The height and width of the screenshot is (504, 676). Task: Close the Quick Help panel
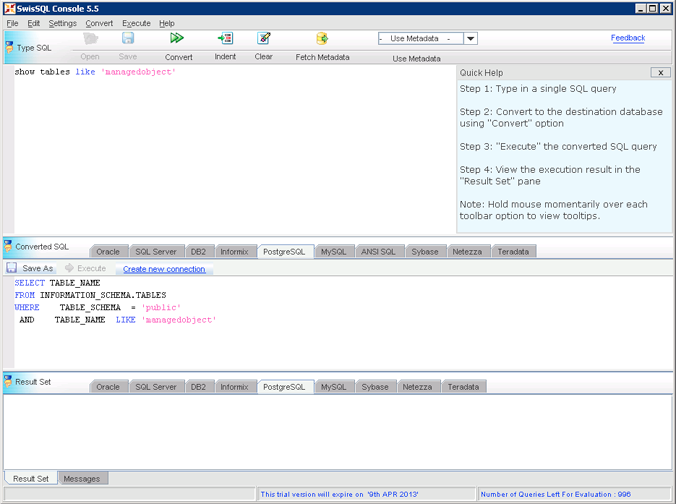[x=660, y=72]
